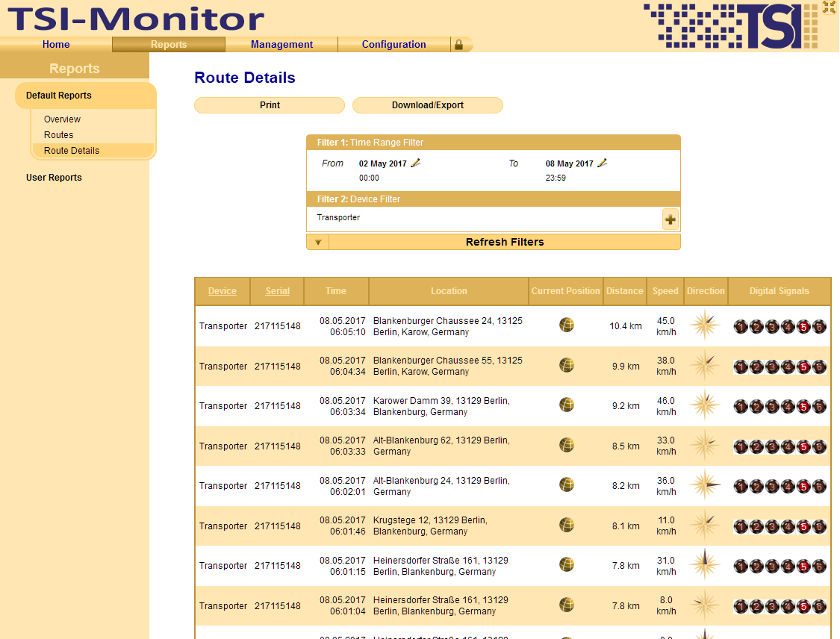Screen dimensions: 840x639
Task: Click compass direction icon in 06:03:34 row
Action: (x=705, y=405)
